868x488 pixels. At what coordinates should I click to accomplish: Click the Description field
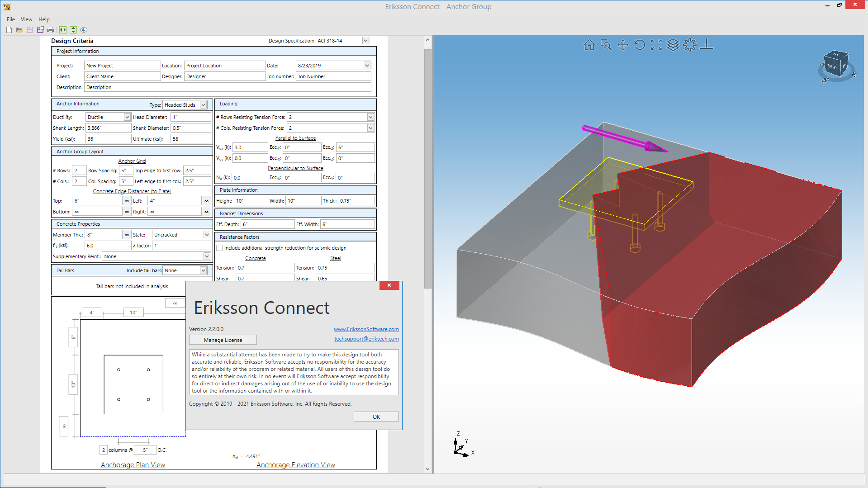(228, 87)
